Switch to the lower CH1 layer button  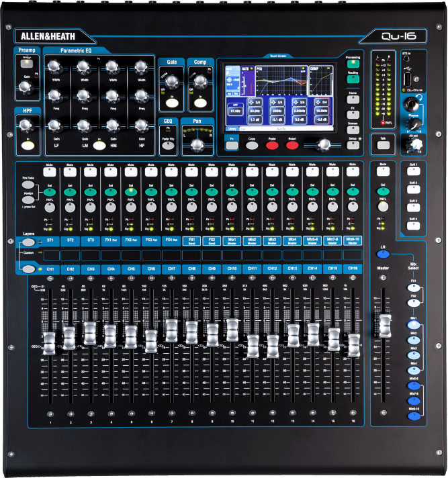[28, 269]
